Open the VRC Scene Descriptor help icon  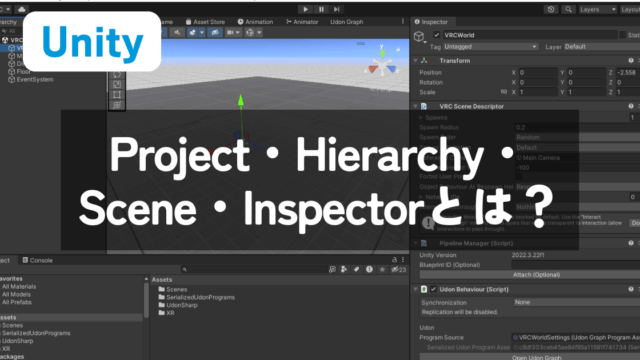(631, 106)
